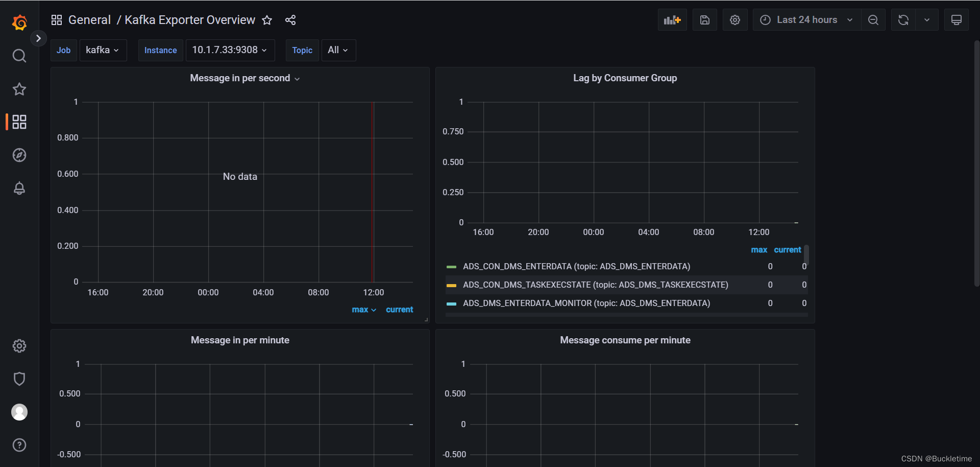Click the Topic variable label
980x467 pixels.
point(302,50)
